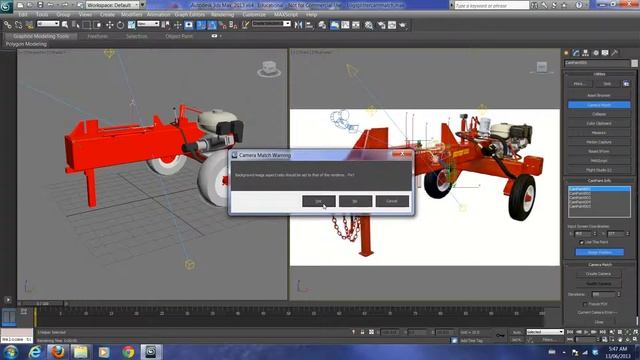Switch to the Create command panel
Viewport: 640px width, 360px height.
[567, 53]
